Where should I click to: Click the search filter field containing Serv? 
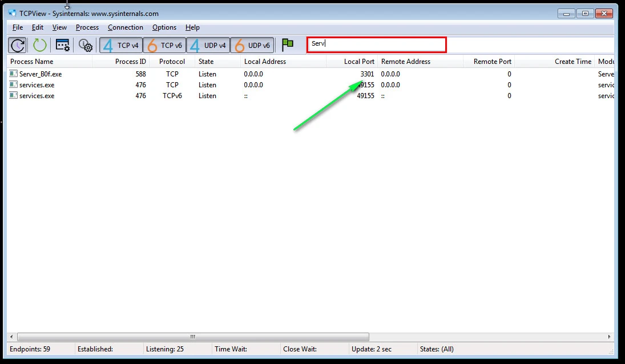(x=377, y=45)
